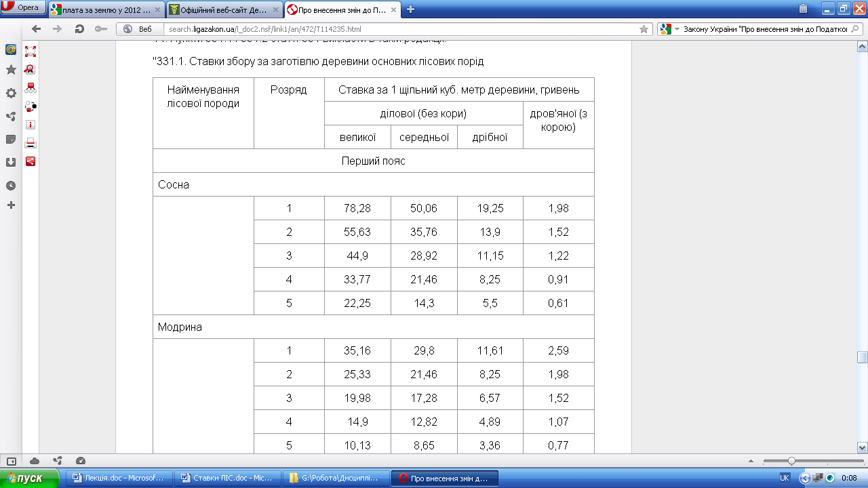868x488 pixels.
Task: Click the cell with value 19,25
Action: [490, 208]
